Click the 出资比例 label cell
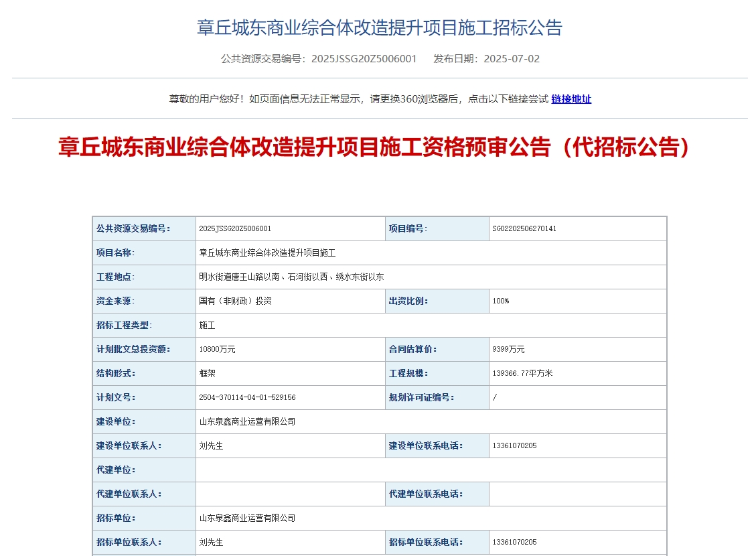The height and width of the screenshot is (556, 756). (x=437, y=301)
